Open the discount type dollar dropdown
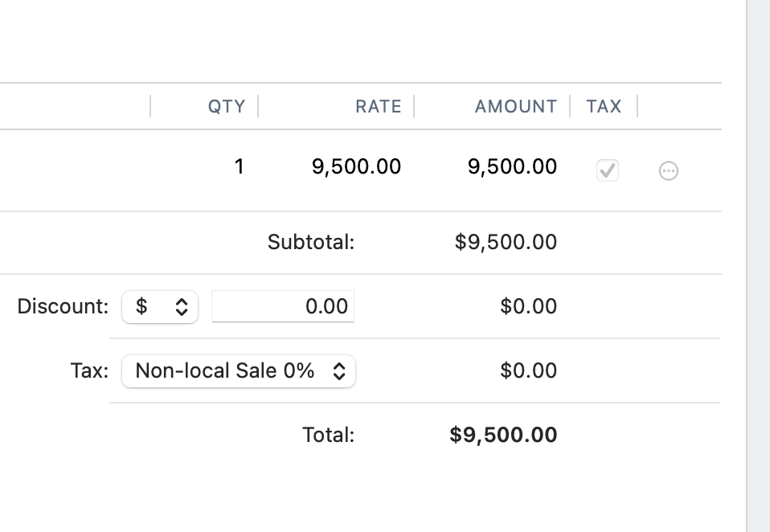 160,306
